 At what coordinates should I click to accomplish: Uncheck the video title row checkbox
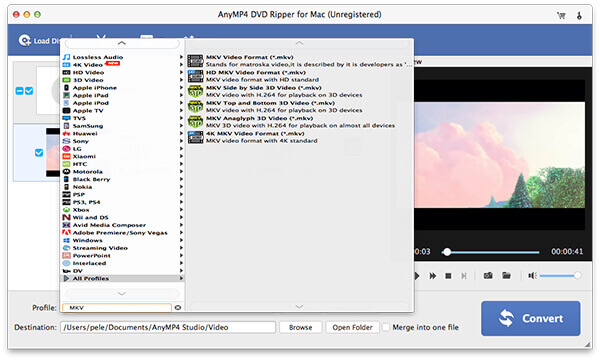(39, 153)
